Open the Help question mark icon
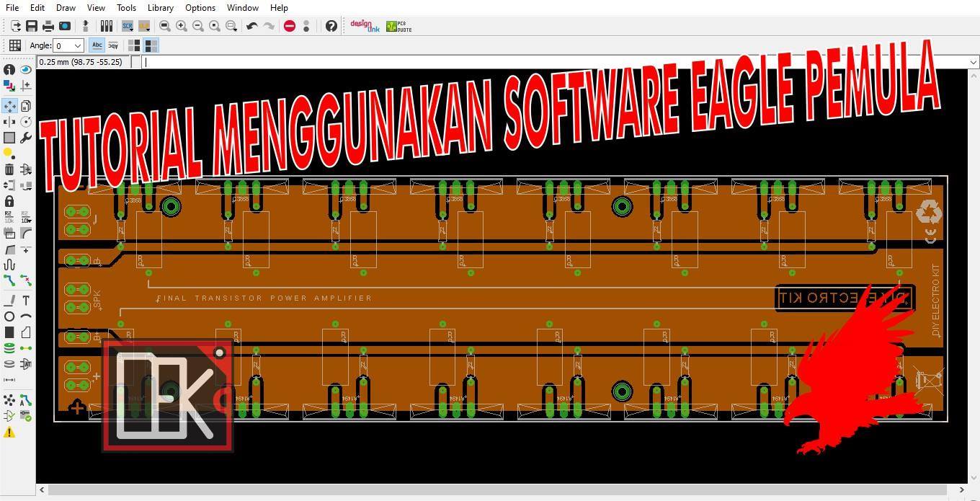 tap(331, 26)
